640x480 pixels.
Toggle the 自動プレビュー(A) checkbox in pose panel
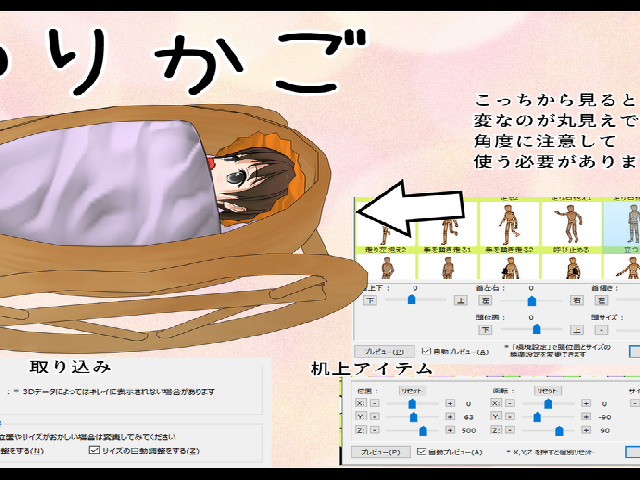point(426,352)
